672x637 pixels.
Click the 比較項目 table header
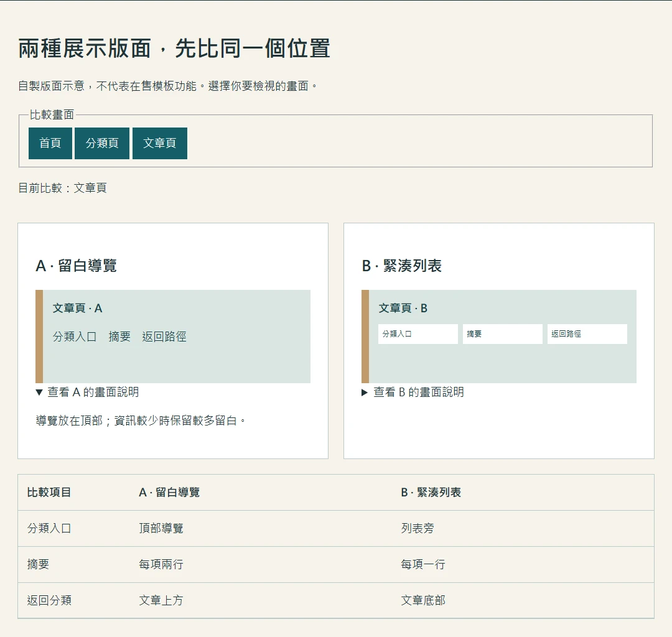point(49,493)
